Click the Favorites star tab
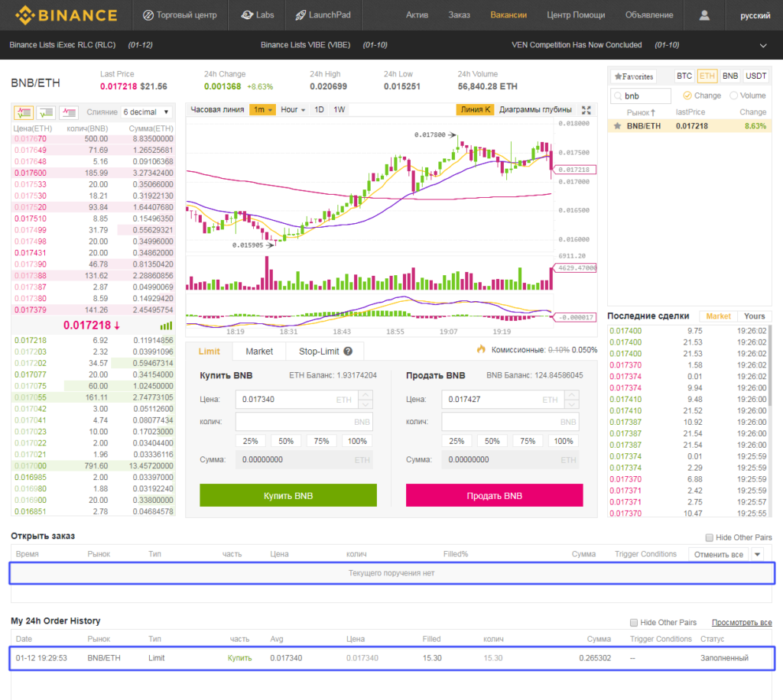Viewport: 783px width, 700px height. coord(633,76)
